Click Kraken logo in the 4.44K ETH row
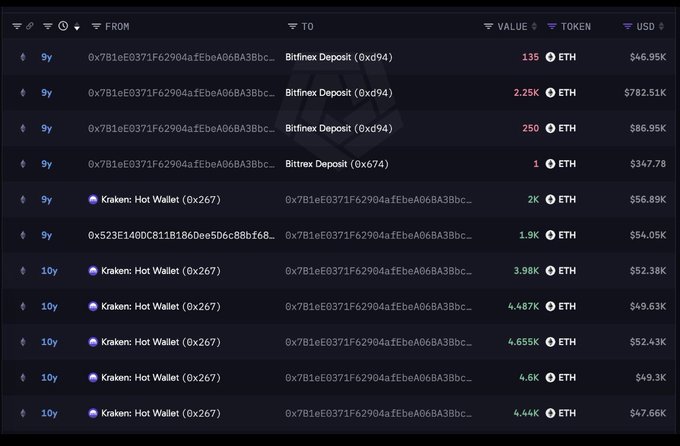Image resolution: width=680 pixels, height=446 pixels. click(93, 413)
